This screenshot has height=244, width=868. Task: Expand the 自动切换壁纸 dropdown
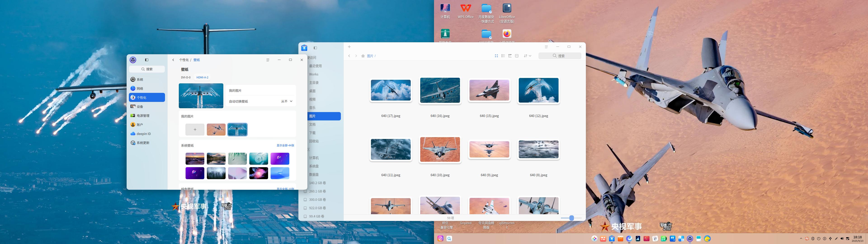tap(287, 101)
